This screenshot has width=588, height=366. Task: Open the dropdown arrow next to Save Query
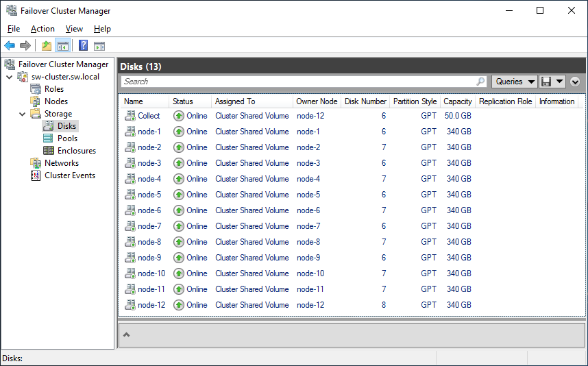[559, 82]
